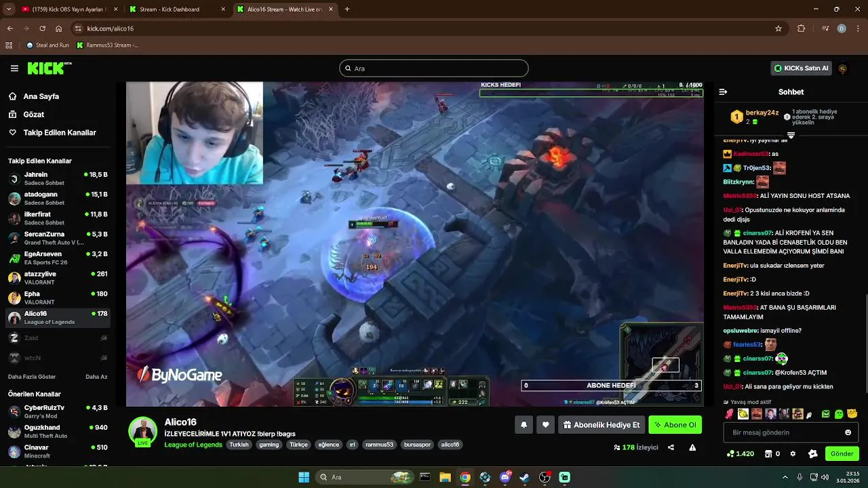Open chat settings gear
Screen dimensions: 868x488
(x=793, y=453)
